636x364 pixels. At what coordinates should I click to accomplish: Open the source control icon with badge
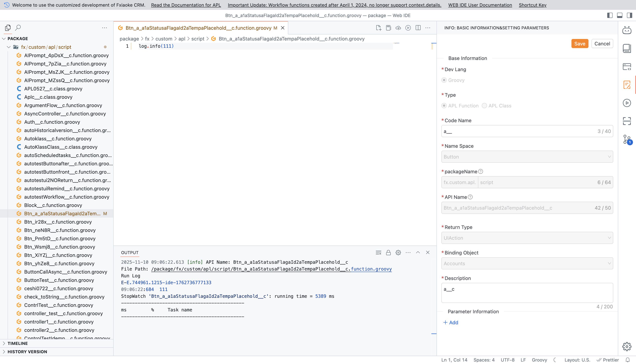coord(627,139)
